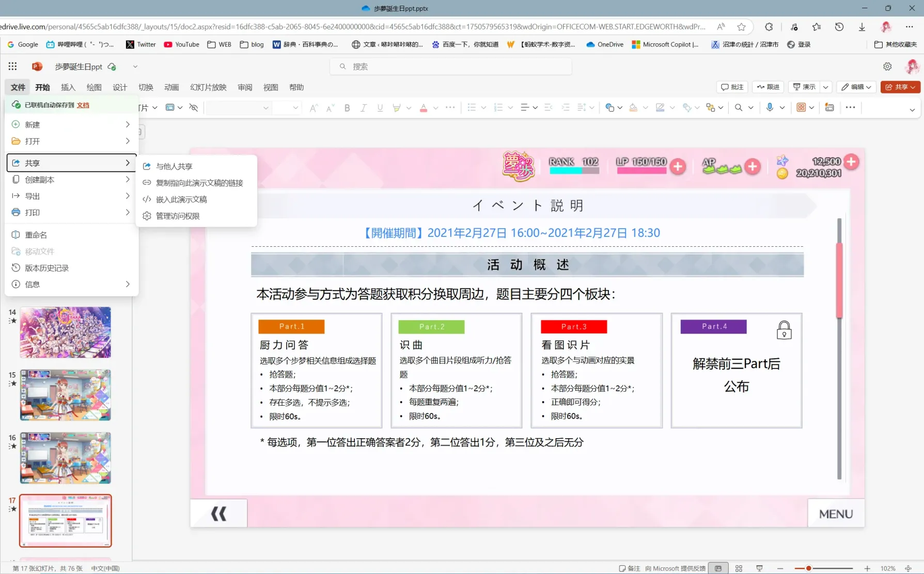Switch to the 插入 ribbon tab
The width and height of the screenshot is (924, 574).
pyautogui.click(x=68, y=87)
